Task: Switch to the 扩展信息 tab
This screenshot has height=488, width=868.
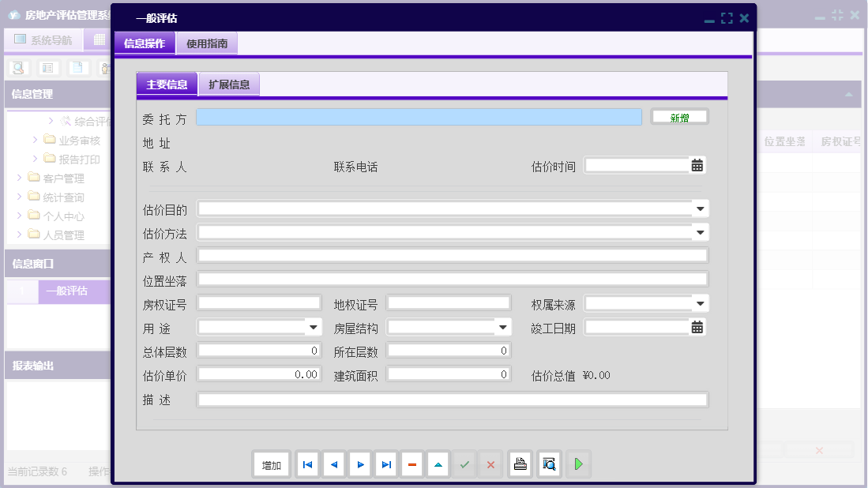Action: coord(228,84)
